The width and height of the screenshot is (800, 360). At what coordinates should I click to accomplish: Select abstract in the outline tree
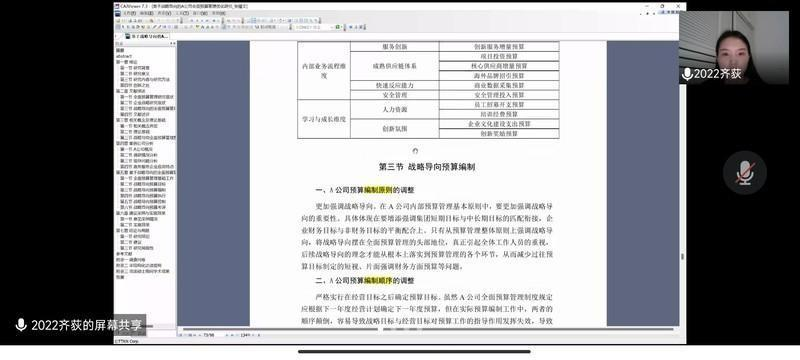point(124,56)
